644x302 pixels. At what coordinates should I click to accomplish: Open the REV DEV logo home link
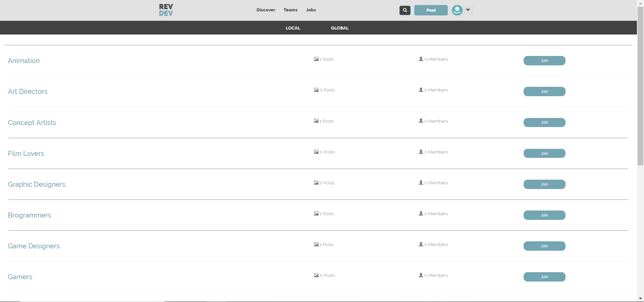pyautogui.click(x=166, y=10)
